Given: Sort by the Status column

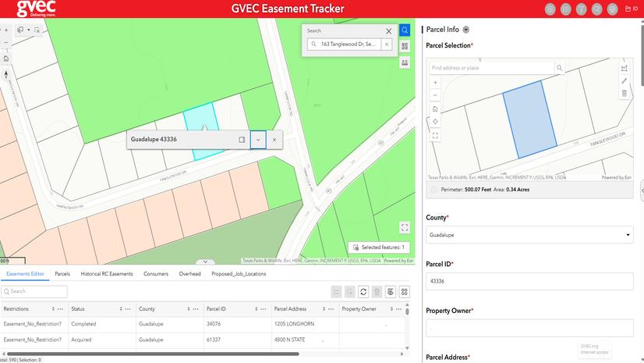Looking at the screenshot, I should pos(121,309).
